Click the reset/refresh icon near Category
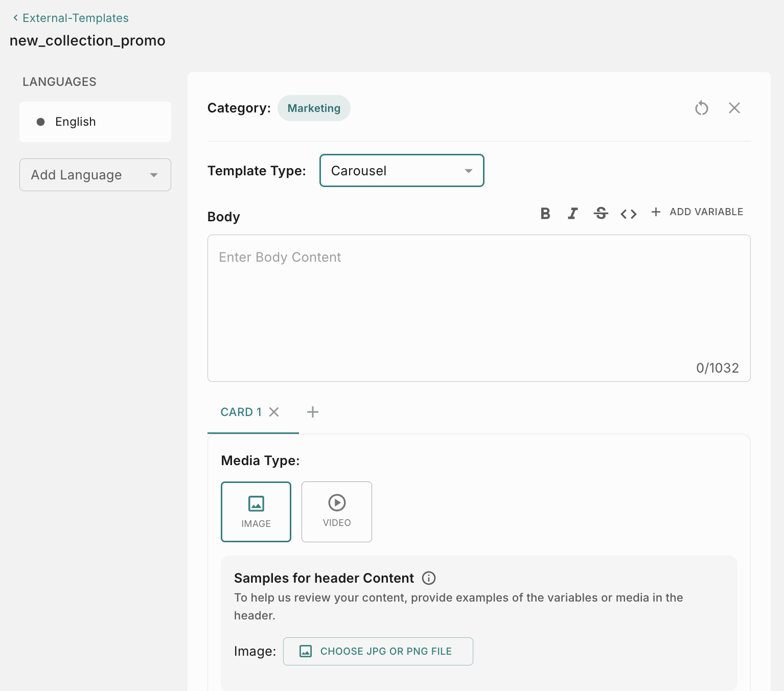784x691 pixels. pyautogui.click(x=701, y=108)
